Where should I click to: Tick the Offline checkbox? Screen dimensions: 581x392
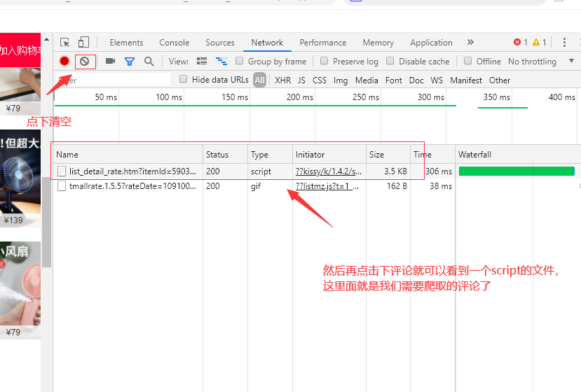pyautogui.click(x=468, y=61)
